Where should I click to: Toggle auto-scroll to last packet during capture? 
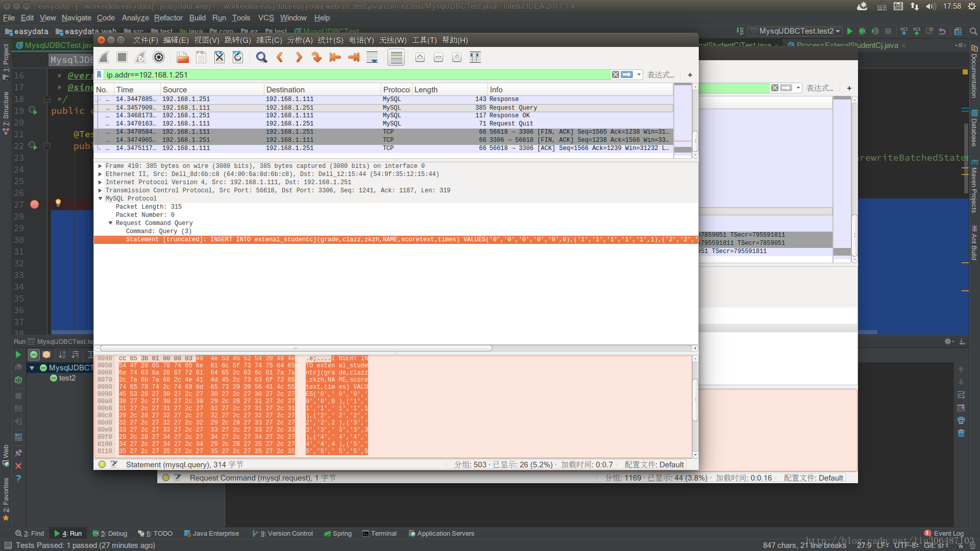(372, 58)
